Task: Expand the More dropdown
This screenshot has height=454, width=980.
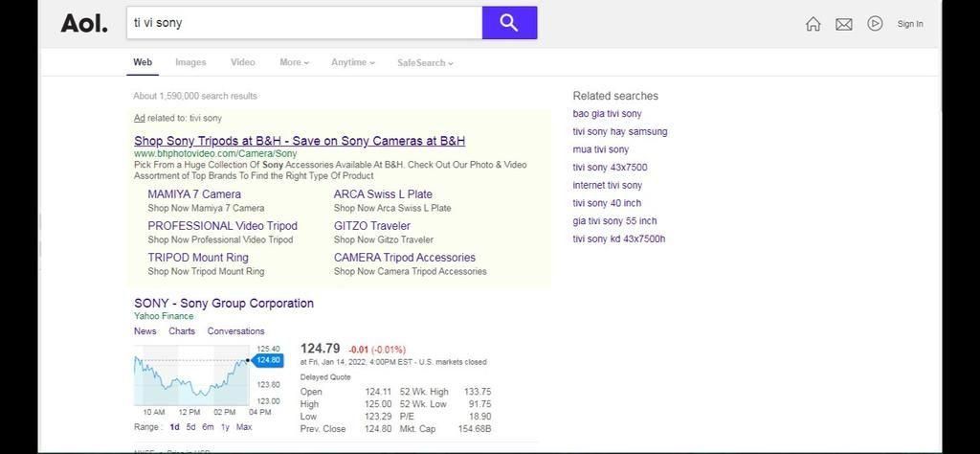Action: click(x=295, y=62)
